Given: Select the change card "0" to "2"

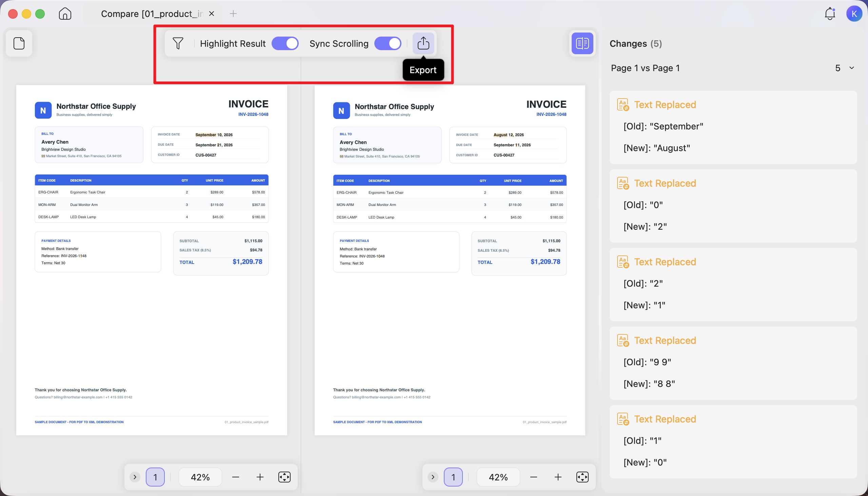Looking at the screenshot, I should [x=733, y=206].
